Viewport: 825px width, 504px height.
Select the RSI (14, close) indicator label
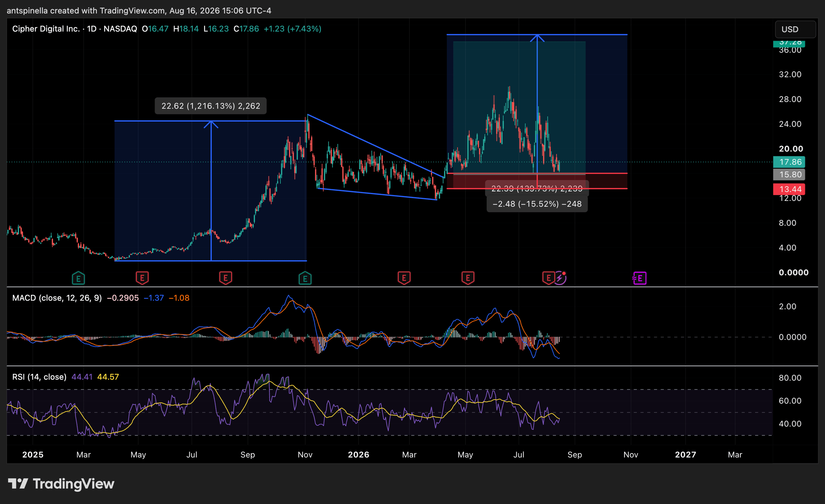(x=39, y=377)
